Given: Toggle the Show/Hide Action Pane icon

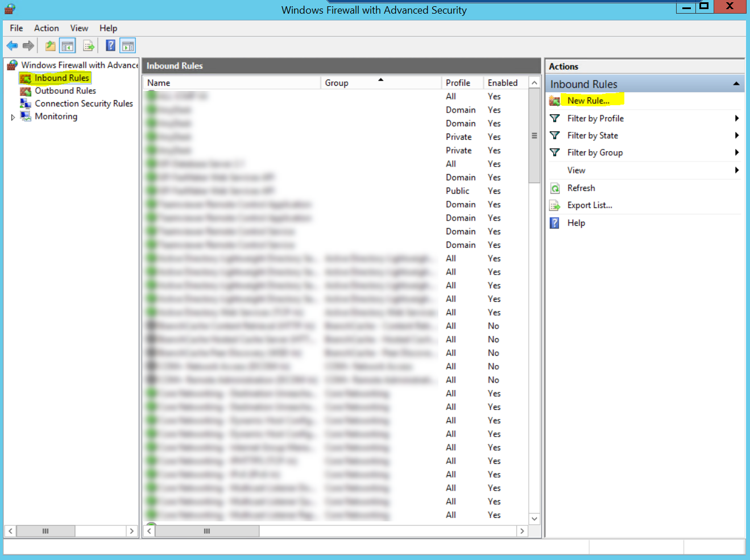Looking at the screenshot, I should click(x=128, y=46).
